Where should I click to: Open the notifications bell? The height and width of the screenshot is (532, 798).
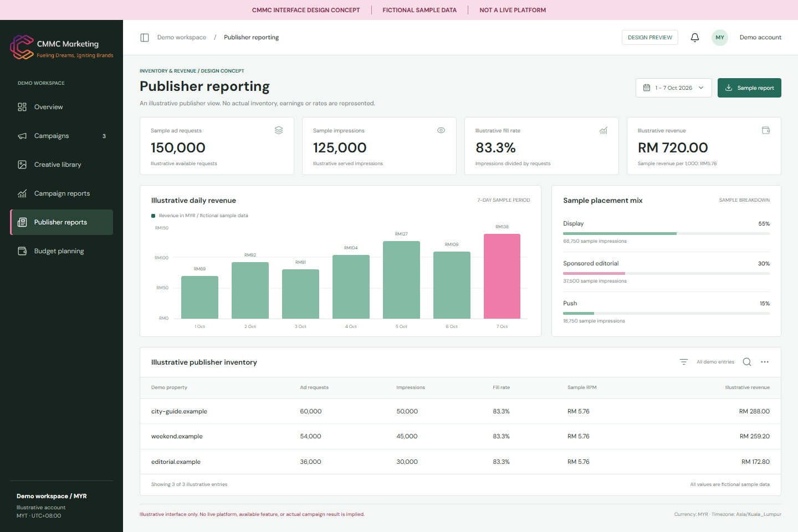(x=695, y=38)
